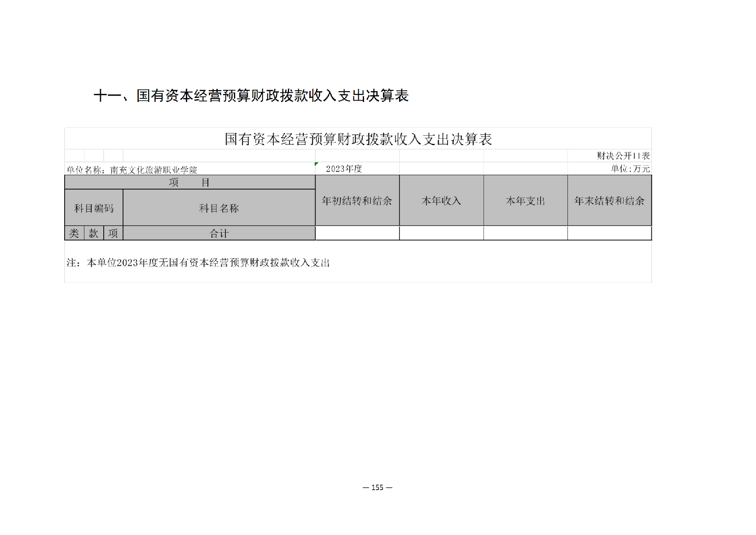Select the centered table title 国有资本经营预算财政拨款收入支出决算表
This screenshot has height=535, width=756.
click(x=358, y=139)
